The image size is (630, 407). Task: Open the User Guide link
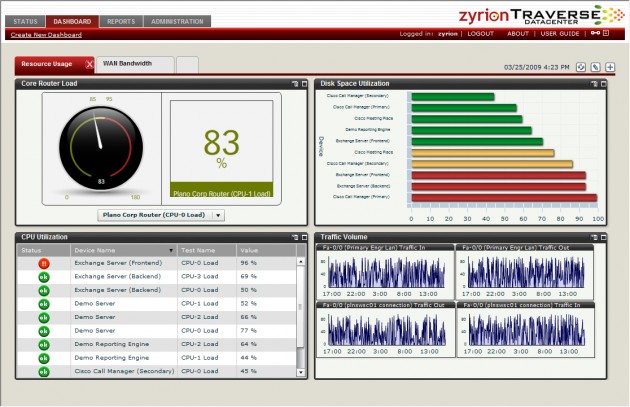(560, 34)
